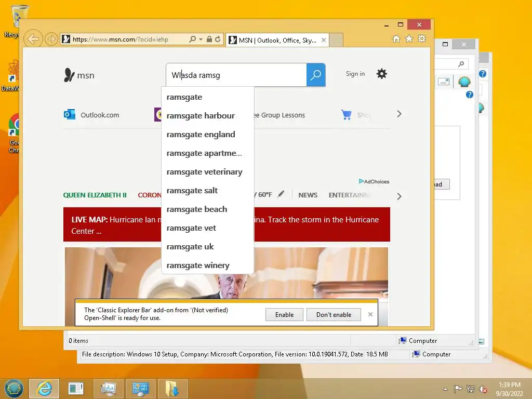Click the shopping cart icon
532x399 pixels.
(347, 115)
